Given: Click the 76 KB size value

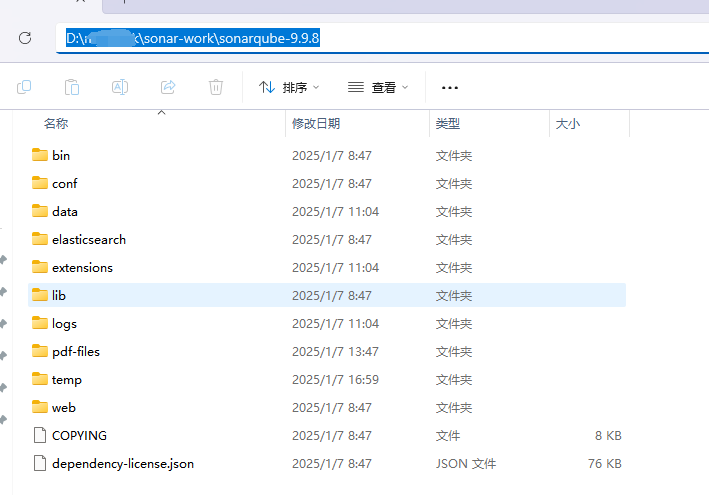Looking at the screenshot, I should 605,463.
